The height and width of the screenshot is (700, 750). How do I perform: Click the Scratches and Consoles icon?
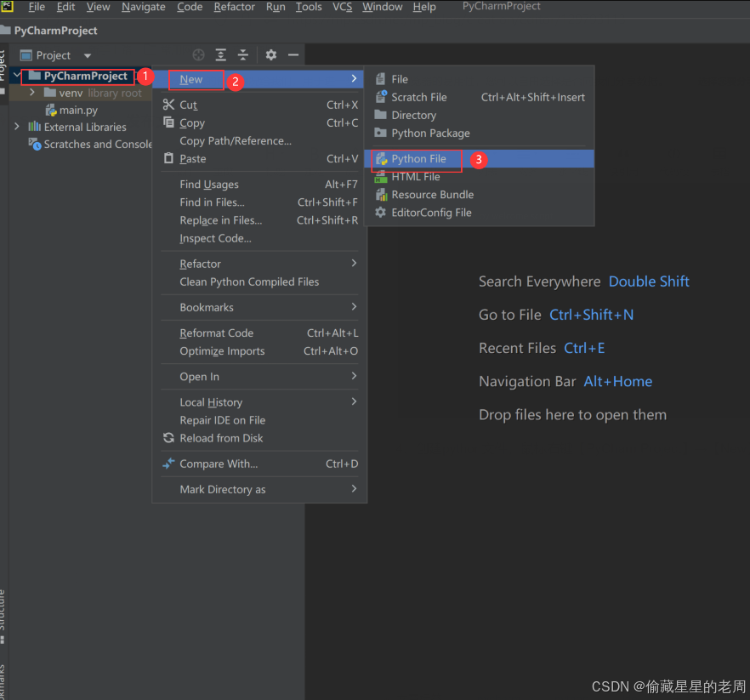(x=34, y=144)
